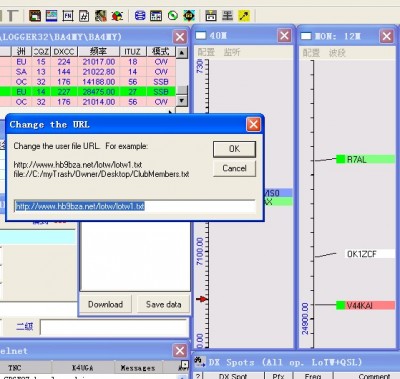The image size is (400, 379).
Task: Select the highlighted green 28475.00 SSB row
Action: 88,92
